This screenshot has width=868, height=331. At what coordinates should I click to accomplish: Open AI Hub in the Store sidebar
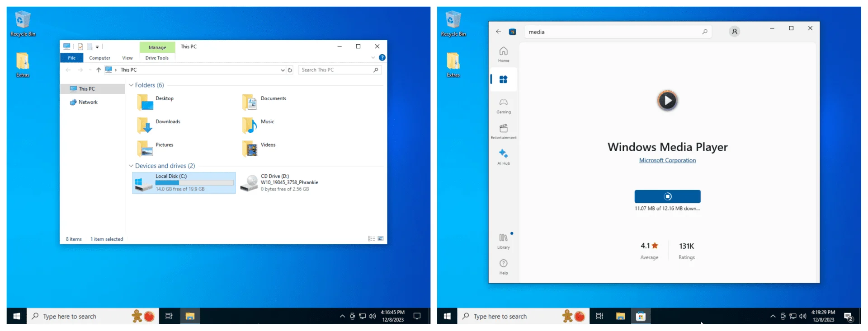point(503,157)
